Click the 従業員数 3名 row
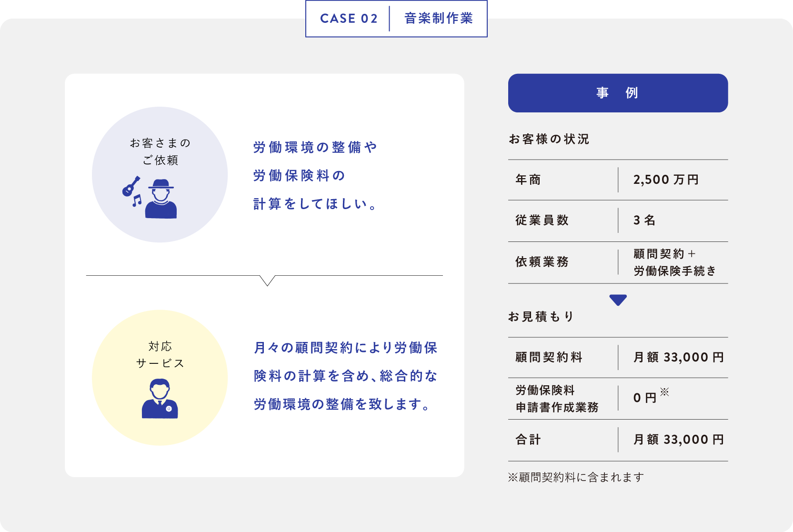The height and width of the screenshot is (532, 793). 618,220
